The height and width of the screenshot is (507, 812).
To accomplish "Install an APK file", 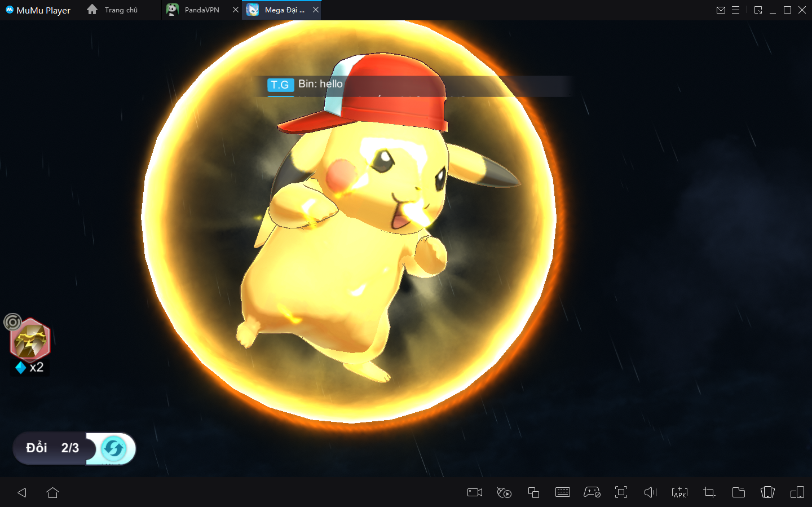I will coord(679,492).
